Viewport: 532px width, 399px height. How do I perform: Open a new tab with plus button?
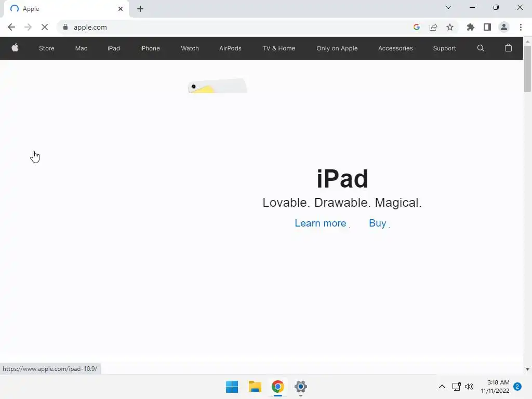(x=140, y=9)
